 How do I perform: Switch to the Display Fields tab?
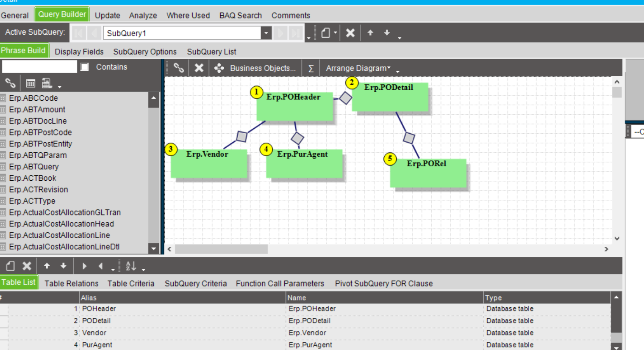[79, 52]
